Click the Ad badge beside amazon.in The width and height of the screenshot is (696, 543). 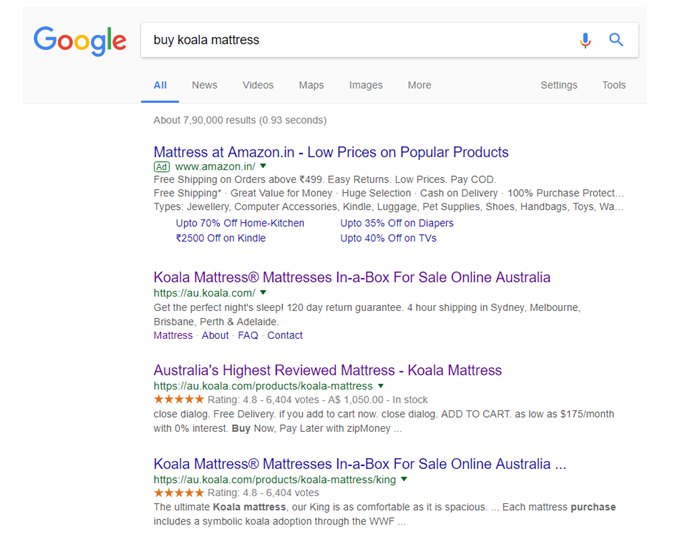161,166
